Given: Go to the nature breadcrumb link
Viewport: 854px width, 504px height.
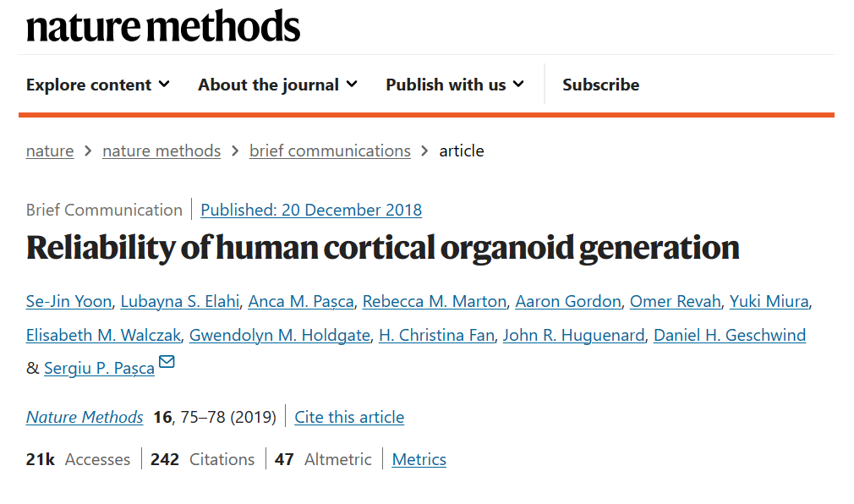Looking at the screenshot, I should pos(50,151).
